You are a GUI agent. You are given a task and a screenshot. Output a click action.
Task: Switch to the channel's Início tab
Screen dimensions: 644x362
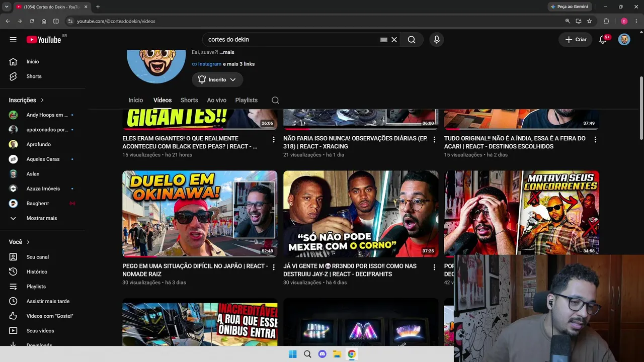click(136, 100)
